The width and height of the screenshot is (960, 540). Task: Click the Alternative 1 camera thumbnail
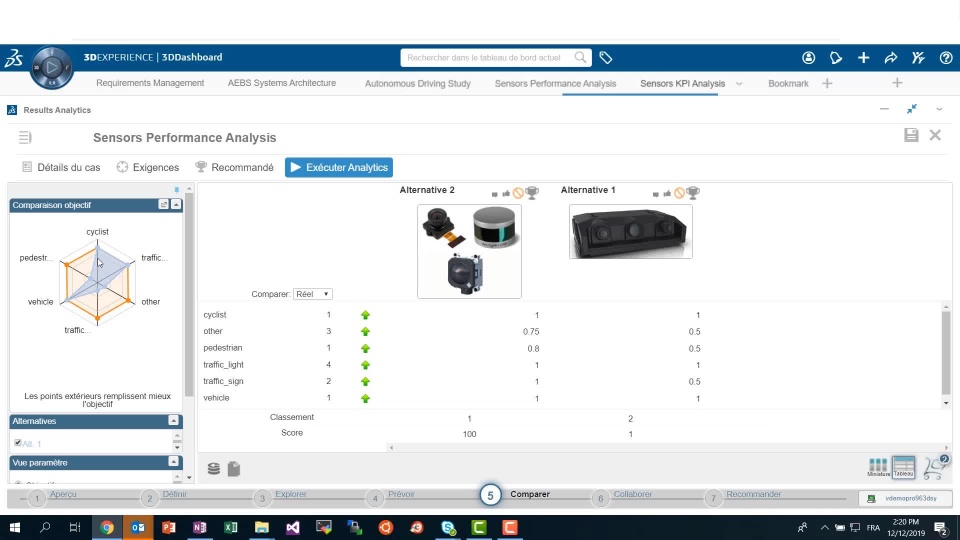coord(631,231)
